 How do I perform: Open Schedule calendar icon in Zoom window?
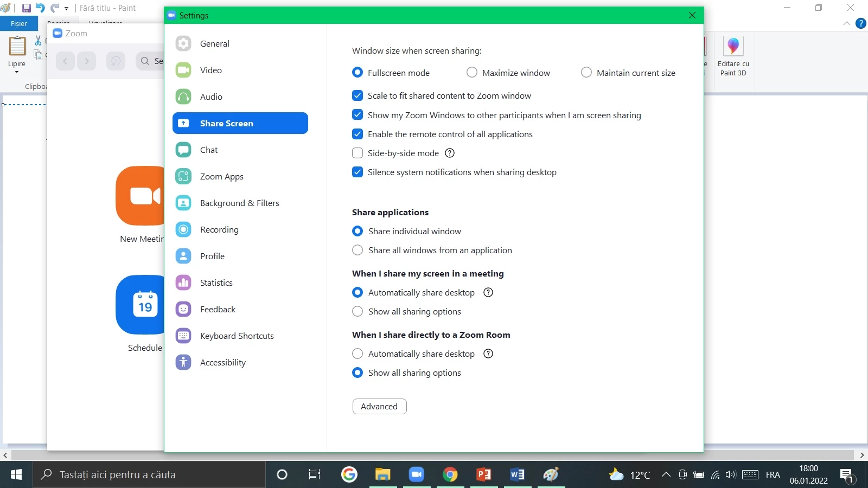[140, 305]
